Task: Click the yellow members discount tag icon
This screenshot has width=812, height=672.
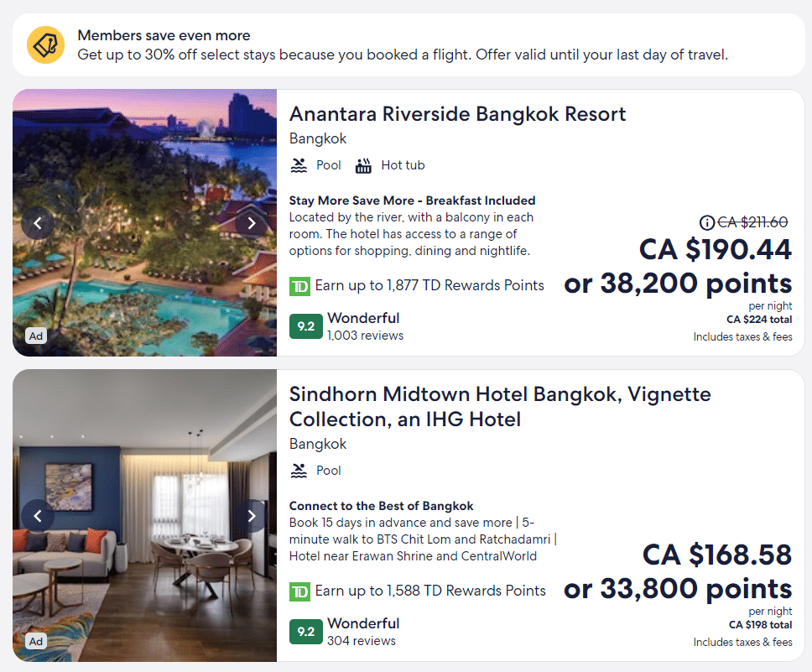Action: pos(45,45)
